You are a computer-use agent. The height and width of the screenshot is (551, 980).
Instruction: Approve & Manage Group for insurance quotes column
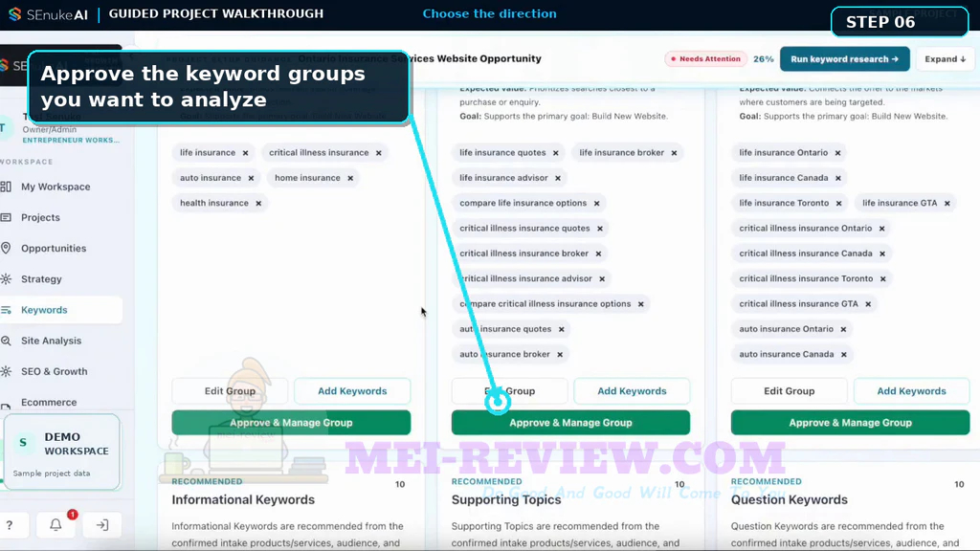[x=570, y=423]
